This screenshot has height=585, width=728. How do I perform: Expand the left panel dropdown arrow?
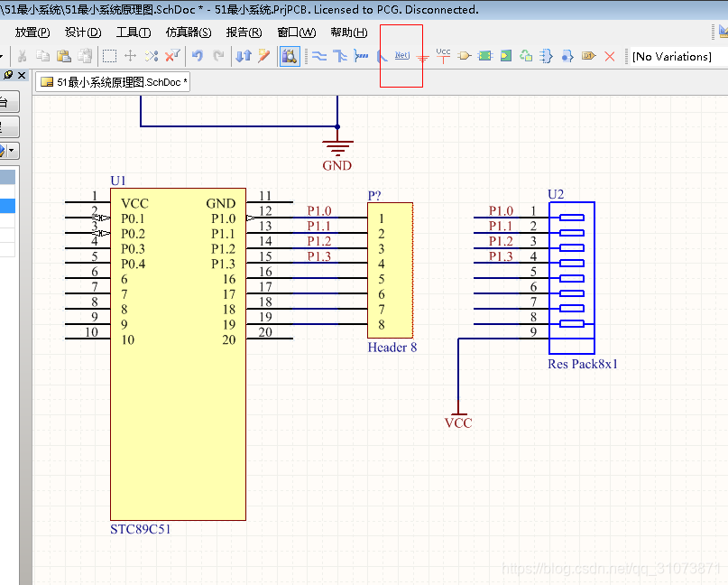point(13,151)
